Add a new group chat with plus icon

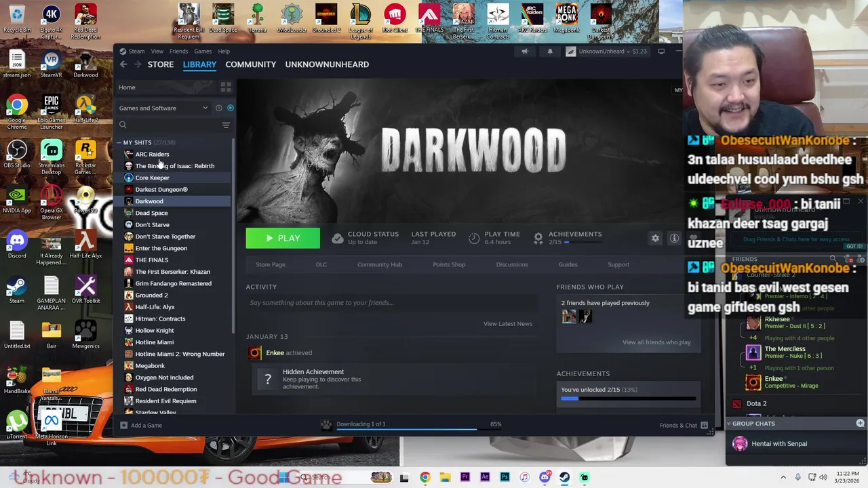860,424
